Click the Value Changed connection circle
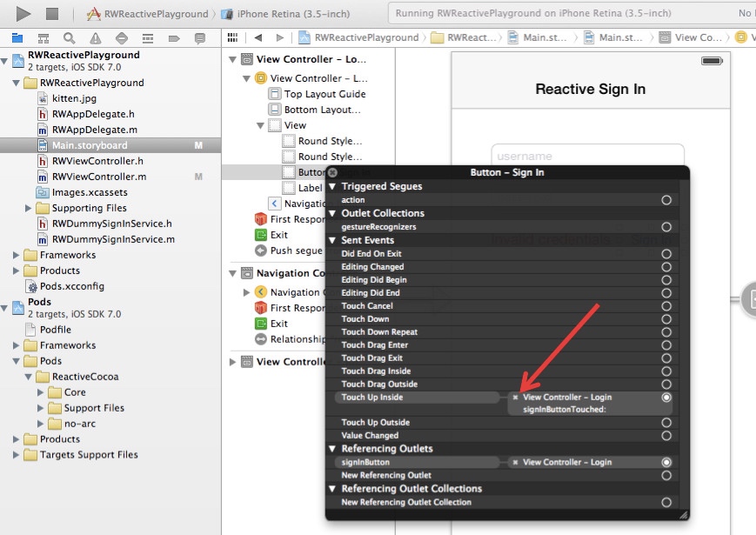The height and width of the screenshot is (535, 756). (666, 435)
